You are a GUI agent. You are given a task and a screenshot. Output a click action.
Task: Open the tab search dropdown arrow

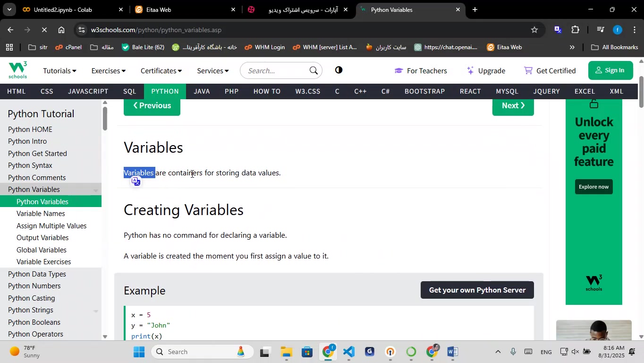(9, 9)
